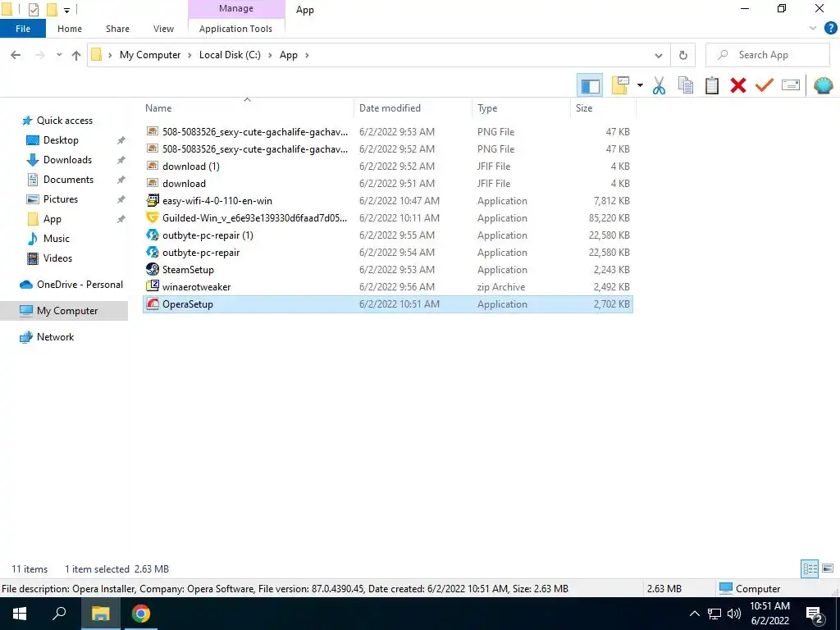Switch to Details view toggle at bottom right
This screenshot has width=840, height=630.
pos(810,568)
